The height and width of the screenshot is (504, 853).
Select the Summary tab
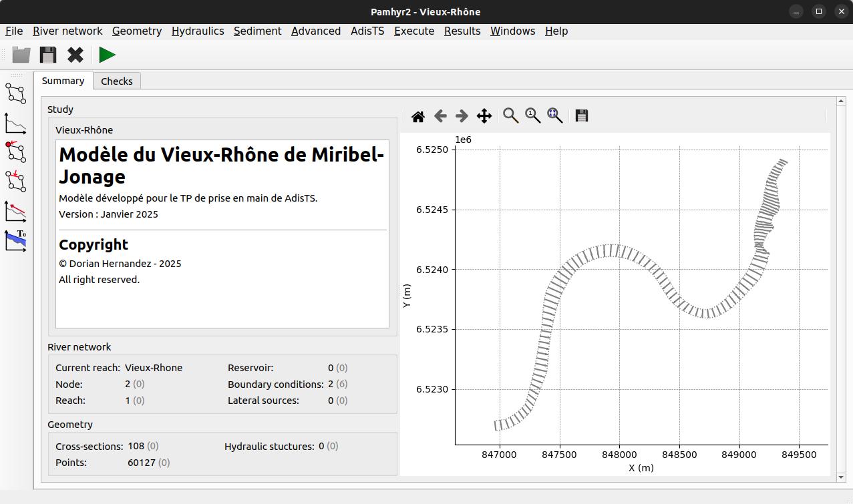pyautogui.click(x=63, y=81)
